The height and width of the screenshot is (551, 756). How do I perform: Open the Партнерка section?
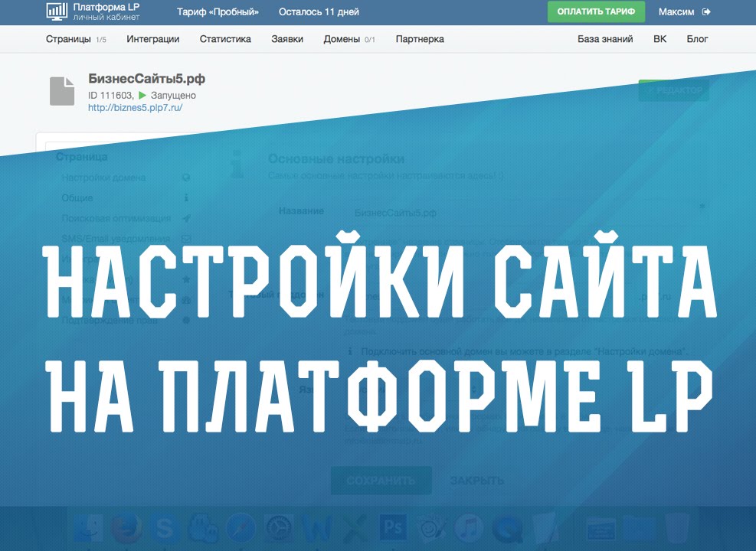click(420, 39)
